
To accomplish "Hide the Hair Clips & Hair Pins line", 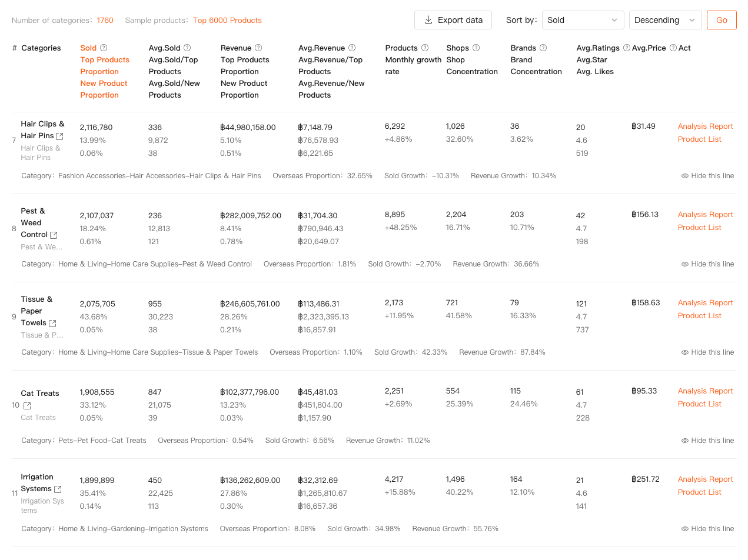I will point(707,176).
